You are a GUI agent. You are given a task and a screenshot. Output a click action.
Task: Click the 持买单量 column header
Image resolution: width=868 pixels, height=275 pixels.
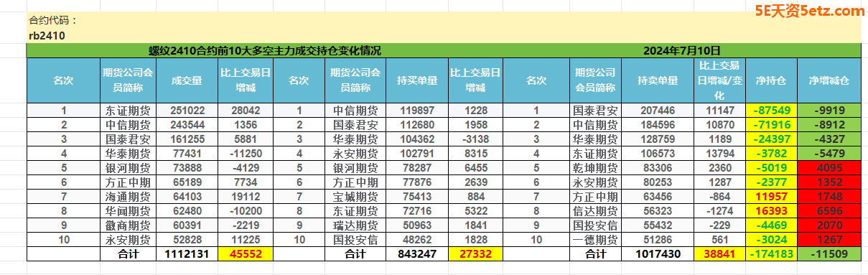[x=417, y=81]
